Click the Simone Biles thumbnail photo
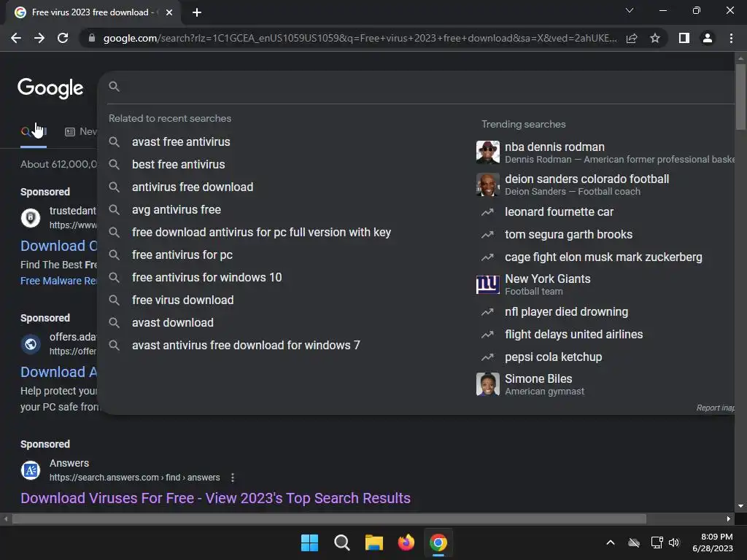Viewport: 747px width, 560px height. point(488,384)
